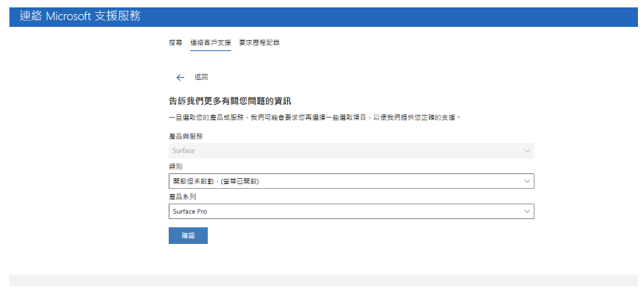Screen dimensions: 644x297
Task: Select the 連絡客戶支援 tab
Action: pyautogui.click(x=210, y=43)
